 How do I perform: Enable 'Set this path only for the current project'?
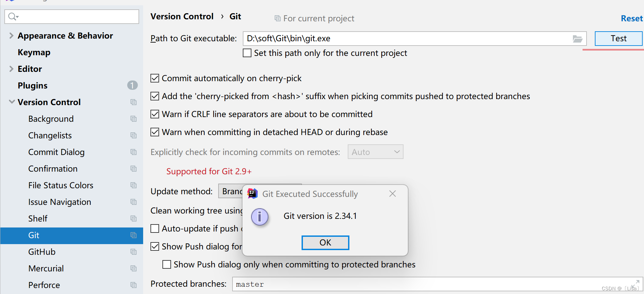247,53
